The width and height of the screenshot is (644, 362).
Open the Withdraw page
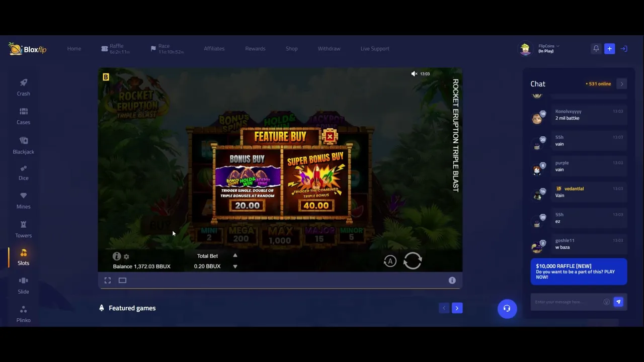[329, 49]
